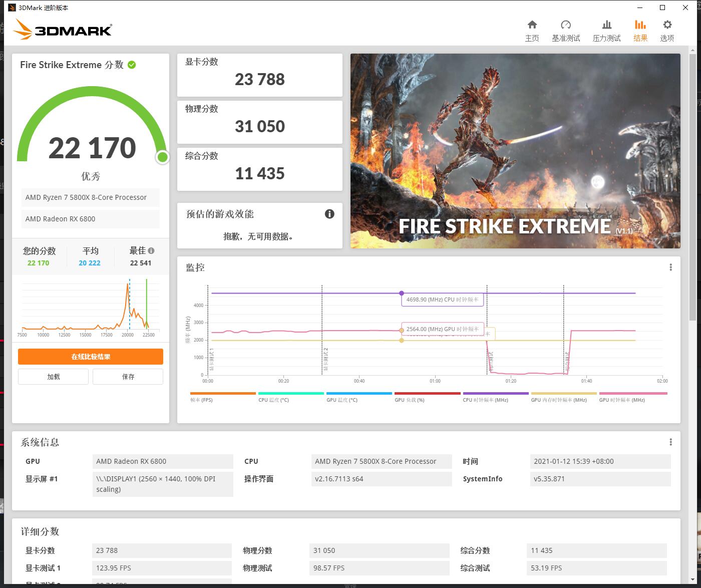
Task: Switch to the 基准测试 tab
Action: pyautogui.click(x=566, y=29)
